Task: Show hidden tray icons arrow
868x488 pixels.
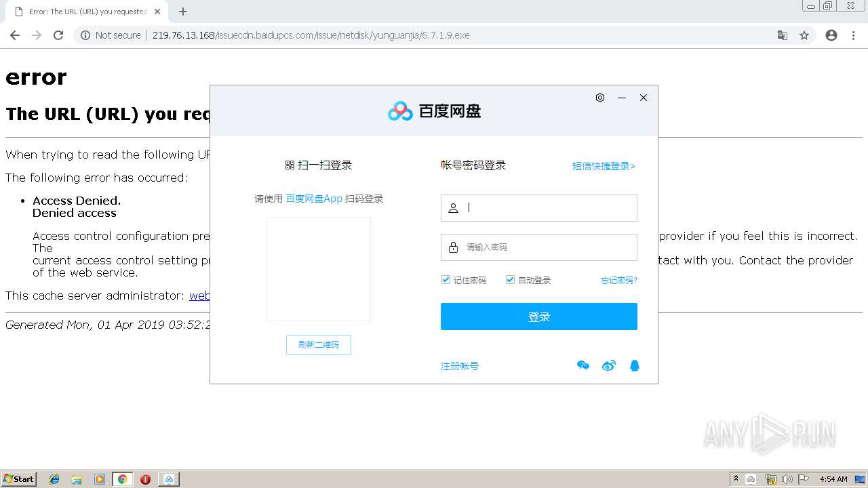Action: pyautogui.click(x=736, y=479)
